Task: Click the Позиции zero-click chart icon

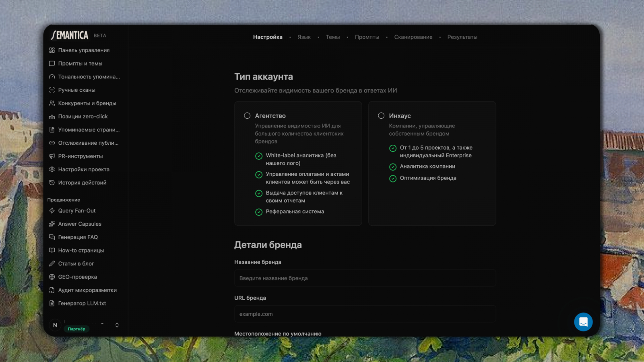Action: coord(52,117)
